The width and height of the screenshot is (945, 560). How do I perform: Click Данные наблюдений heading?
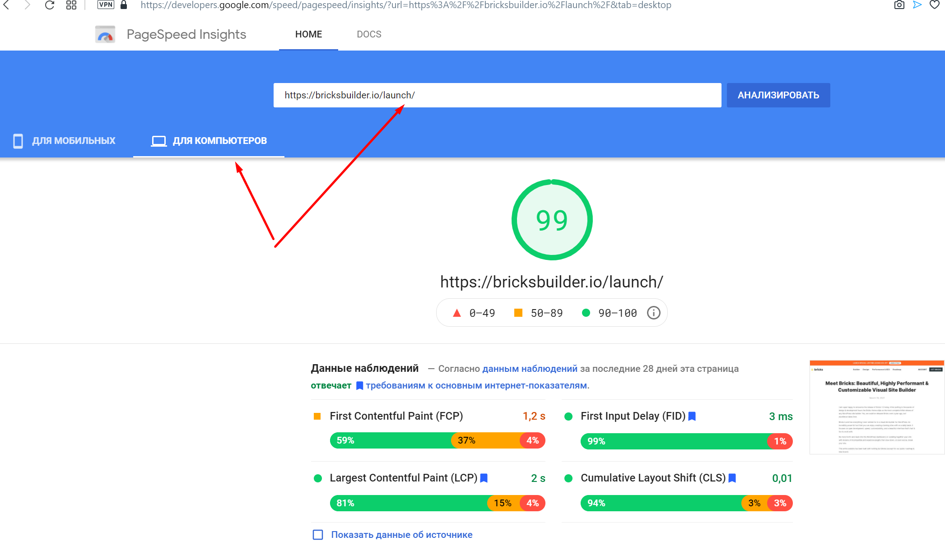pos(365,368)
